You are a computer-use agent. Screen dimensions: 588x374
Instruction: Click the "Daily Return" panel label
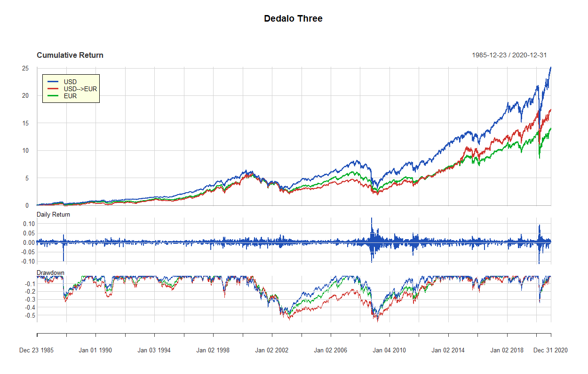pos(53,215)
